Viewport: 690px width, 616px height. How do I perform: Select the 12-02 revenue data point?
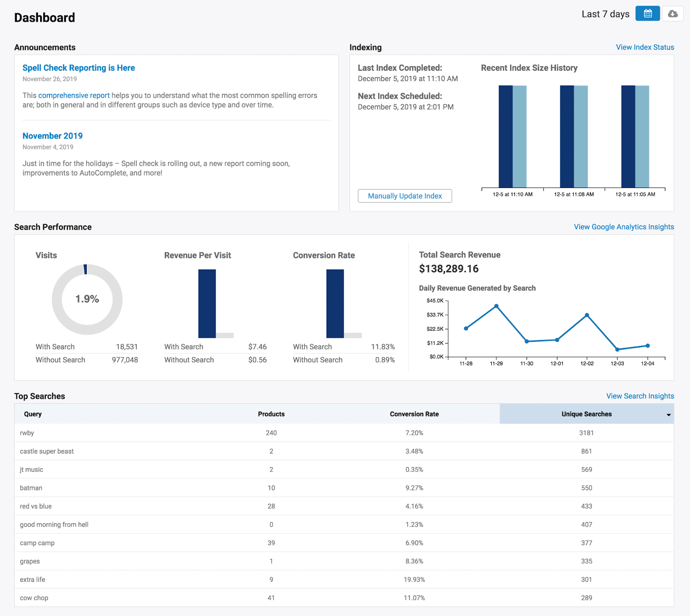pyautogui.click(x=587, y=315)
